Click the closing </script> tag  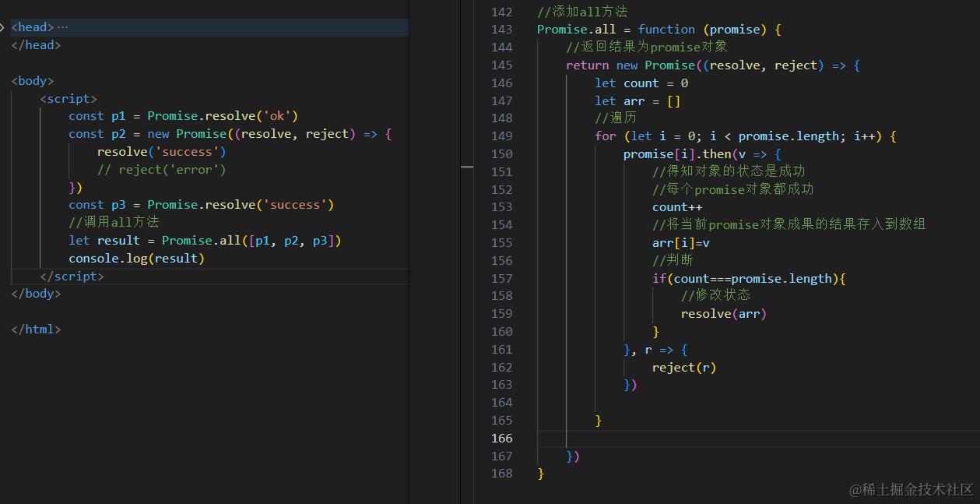coord(72,277)
